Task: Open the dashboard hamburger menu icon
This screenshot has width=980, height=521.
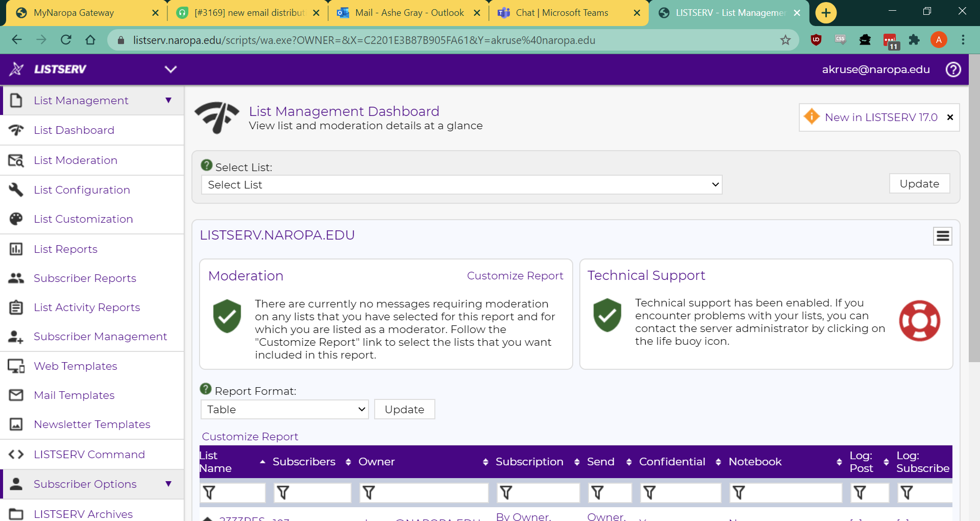Action: pos(943,236)
